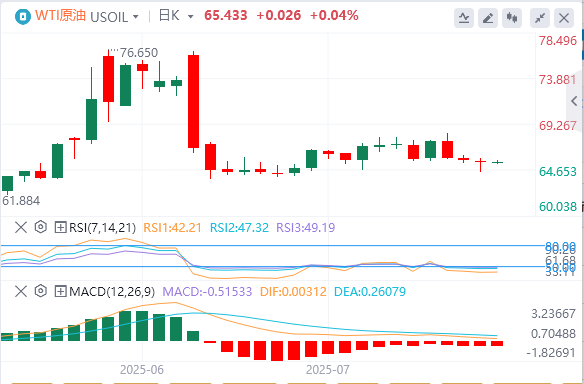Click the 0.70488 MACD axis label
The height and width of the screenshot is (384, 584).
(x=553, y=334)
